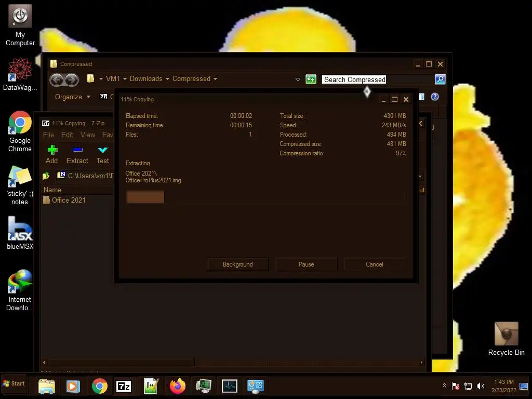Click Background button in copying dialog

pyautogui.click(x=238, y=264)
